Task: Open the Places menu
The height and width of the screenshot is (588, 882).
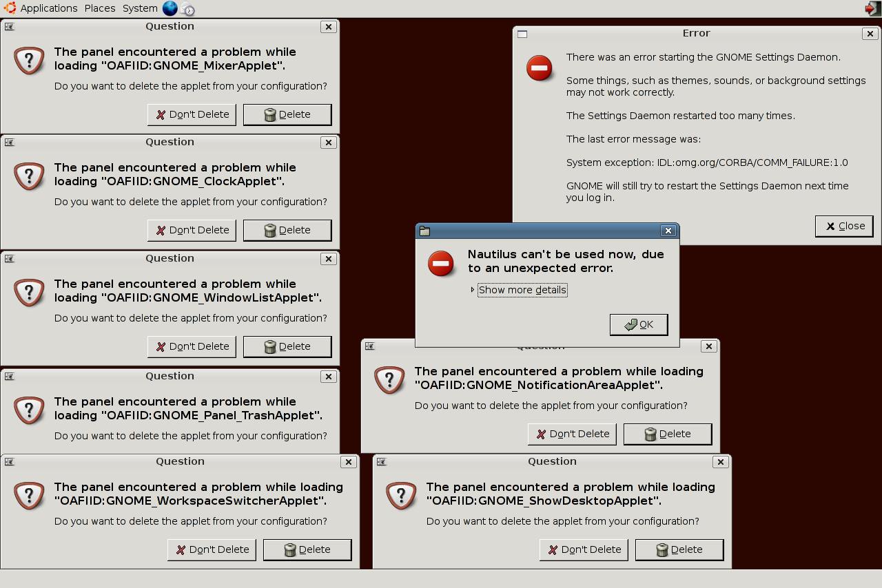Action: pos(100,8)
